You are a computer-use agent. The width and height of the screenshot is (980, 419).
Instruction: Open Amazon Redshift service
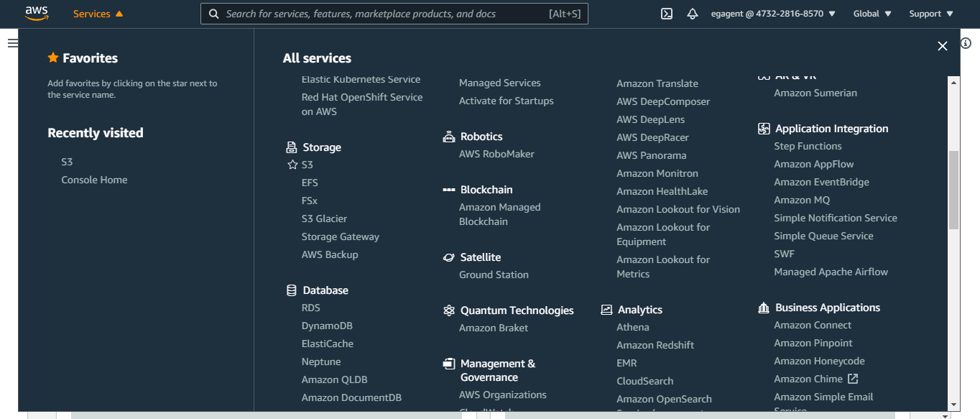[655, 345]
